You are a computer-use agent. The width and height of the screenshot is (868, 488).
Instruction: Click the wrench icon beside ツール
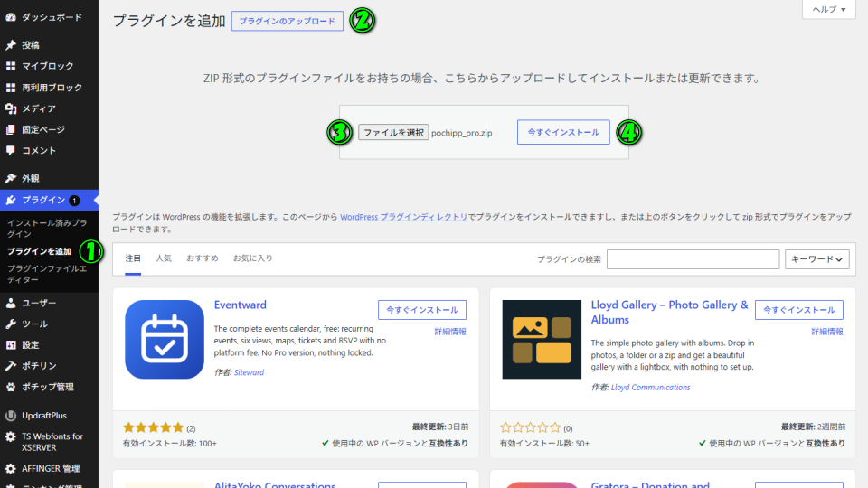coord(11,324)
